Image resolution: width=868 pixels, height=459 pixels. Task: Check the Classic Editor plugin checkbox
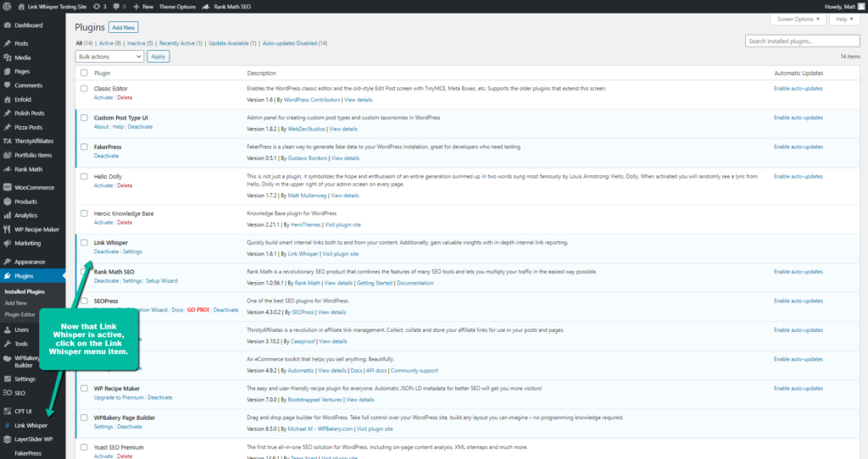[84, 88]
